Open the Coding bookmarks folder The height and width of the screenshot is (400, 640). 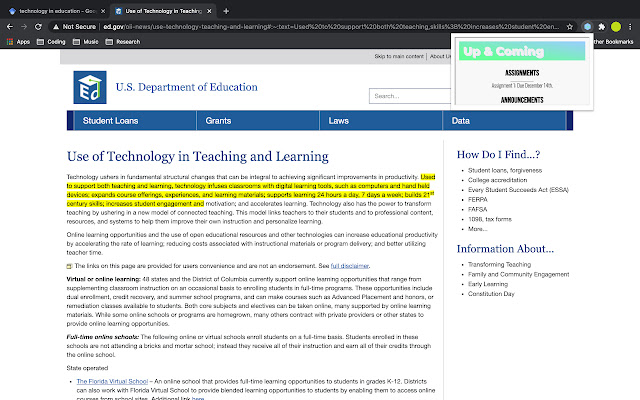(51, 42)
